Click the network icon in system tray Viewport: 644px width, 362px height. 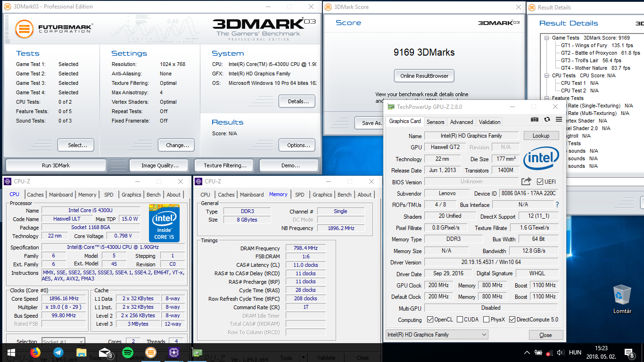(x=549, y=353)
